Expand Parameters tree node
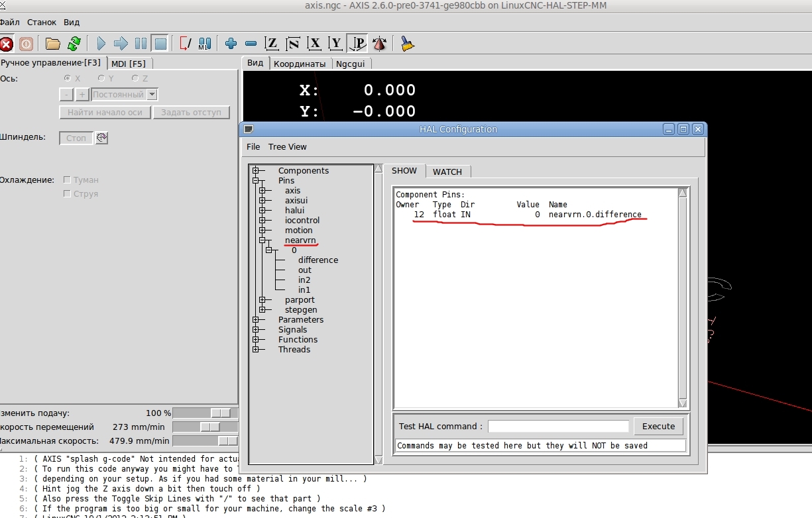This screenshot has width=812, height=518. (x=255, y=320)
